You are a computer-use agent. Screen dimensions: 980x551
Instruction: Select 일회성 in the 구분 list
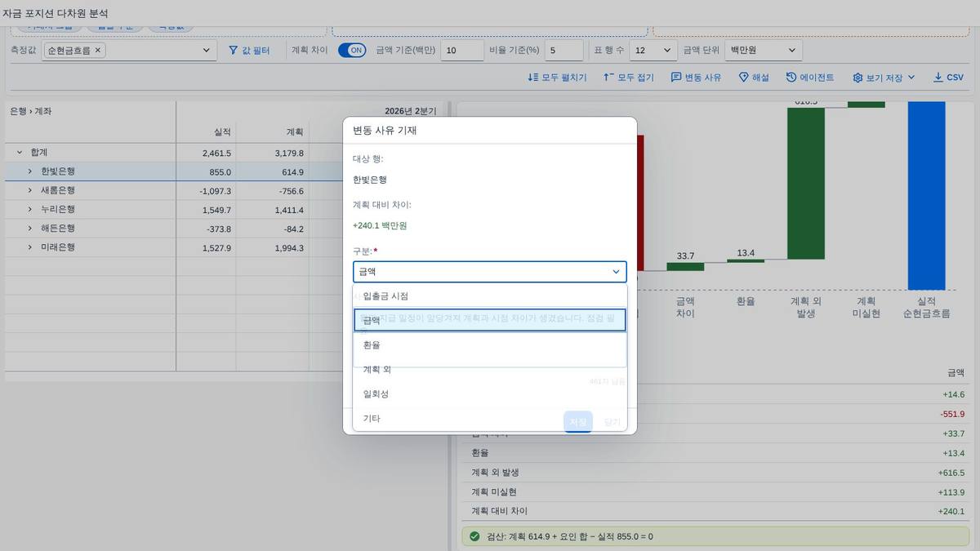coord(490,393)
